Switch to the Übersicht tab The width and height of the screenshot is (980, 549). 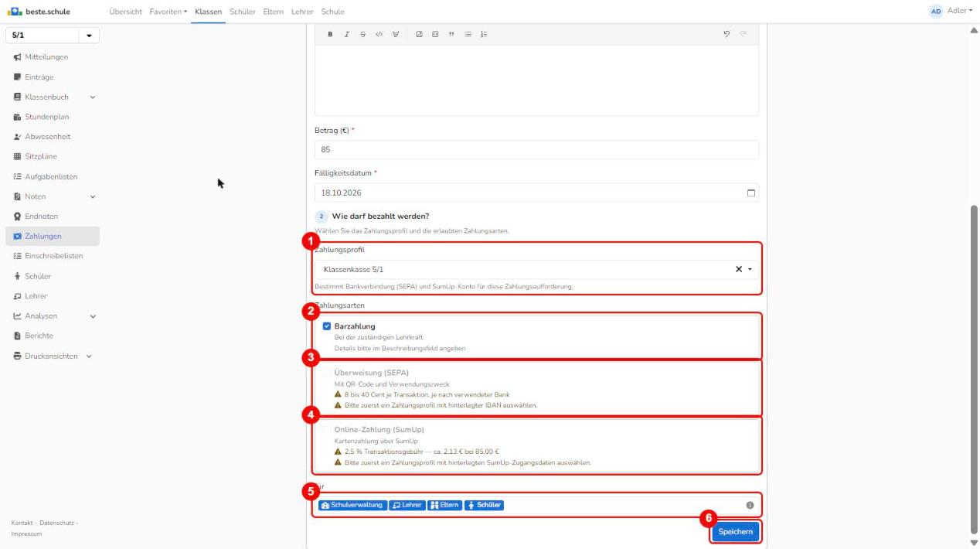point(127,12)
